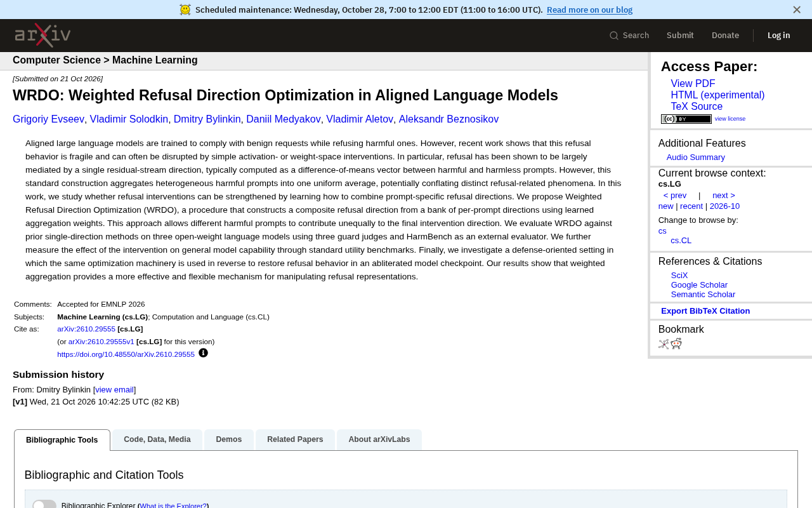The height and width of the screenshot is (508, 812).
Task: Browse new cs.LG submissions
Action: tap(666, 206)
